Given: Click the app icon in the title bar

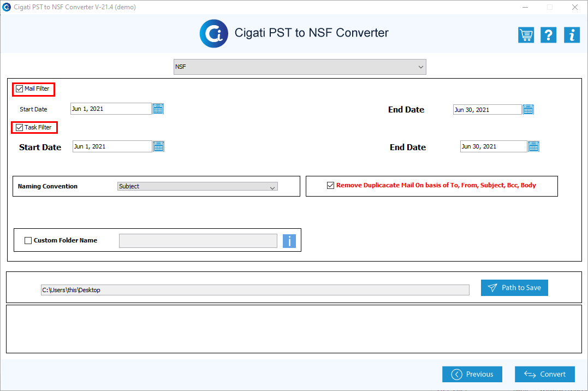Looking at the screenshot, I should coord(7,7).
